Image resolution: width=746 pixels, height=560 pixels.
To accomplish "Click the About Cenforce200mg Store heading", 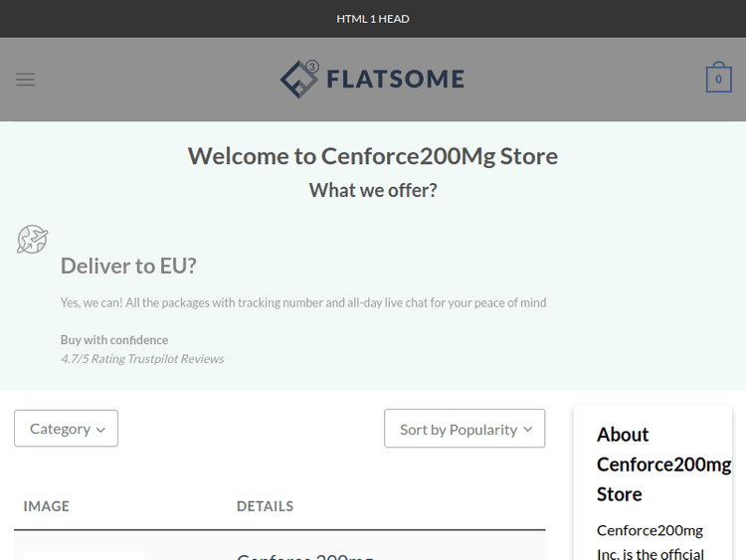I will [663, 464].
